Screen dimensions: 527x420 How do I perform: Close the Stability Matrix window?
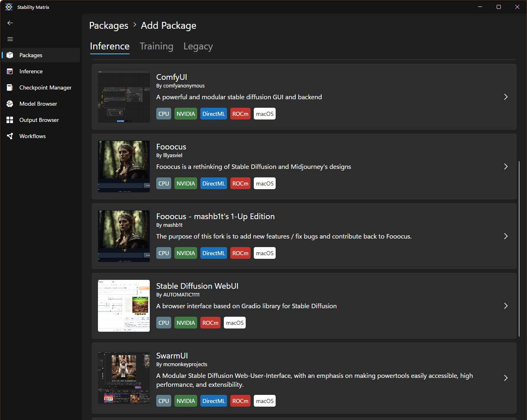517,7
